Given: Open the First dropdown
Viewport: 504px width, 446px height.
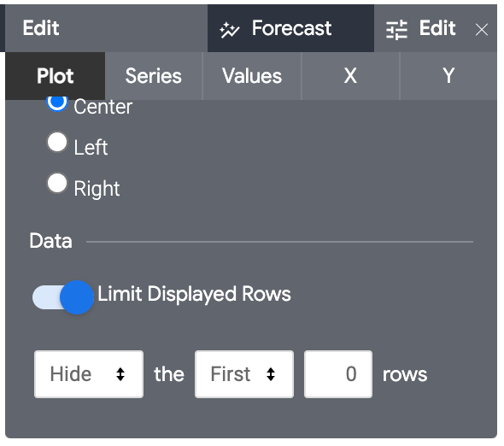Looking at the screenshot, I should tap(244, 374).
